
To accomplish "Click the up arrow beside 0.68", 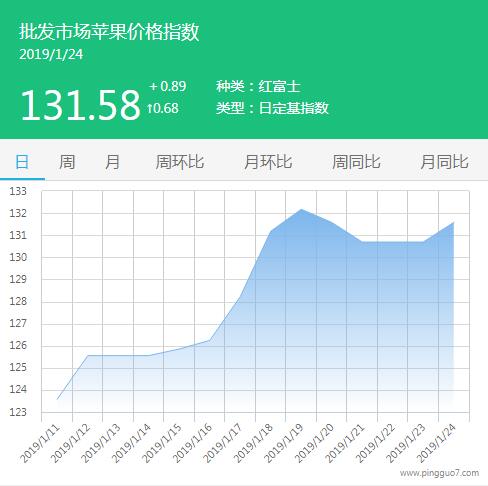I will [x=150, y=108].
